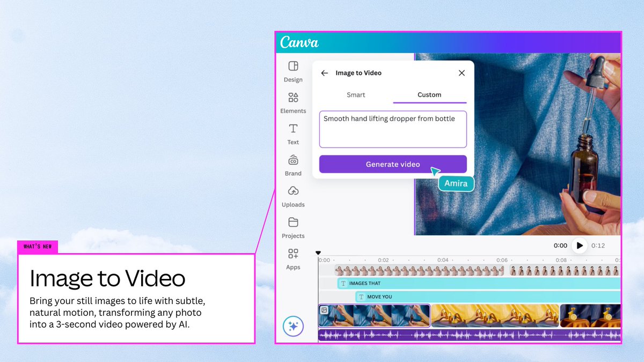Select the blue fabric video clip
Screen dimensions: 644x362
tap(374, 316)
